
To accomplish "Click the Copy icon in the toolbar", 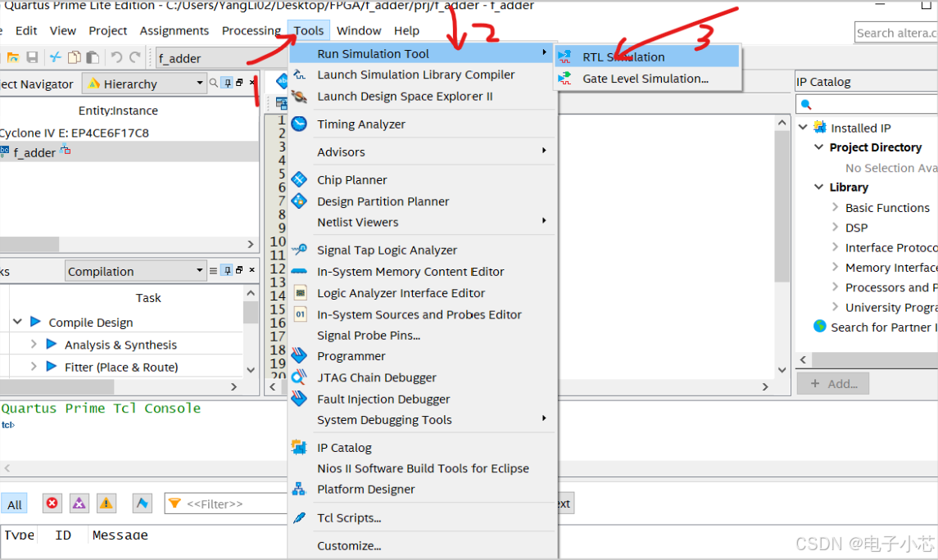I will (74, 57).
